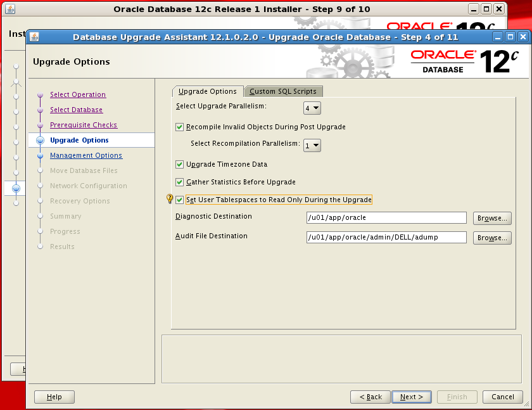Disable Set User Tablespaces to Read Only
This screenshot has height=410, width=532.
[179, 200]
